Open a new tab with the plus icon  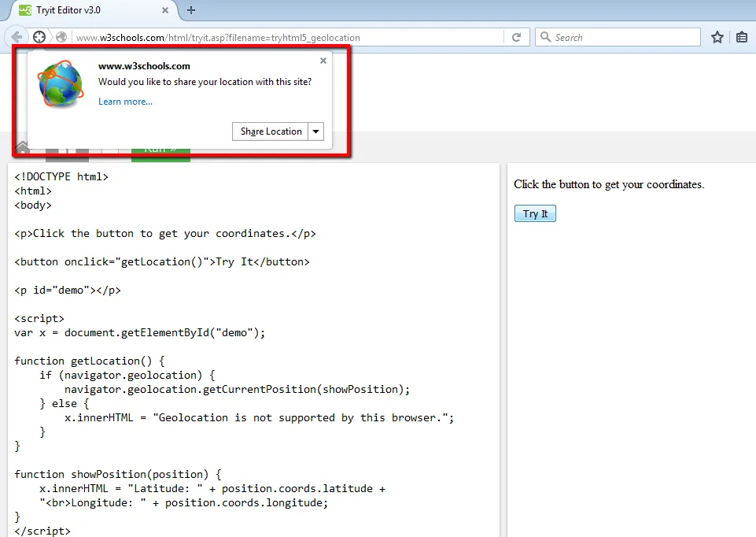tap(191, 10)
